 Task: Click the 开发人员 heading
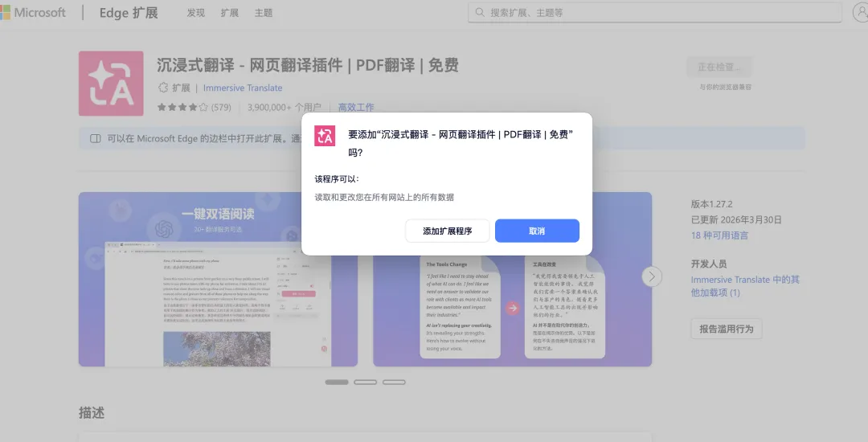709,264
